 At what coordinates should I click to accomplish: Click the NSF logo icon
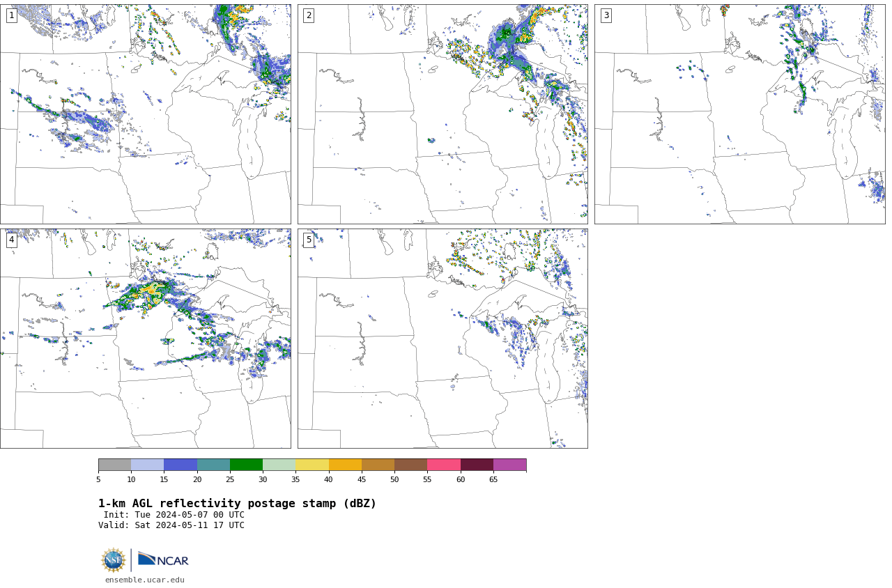tap(114, 560)
